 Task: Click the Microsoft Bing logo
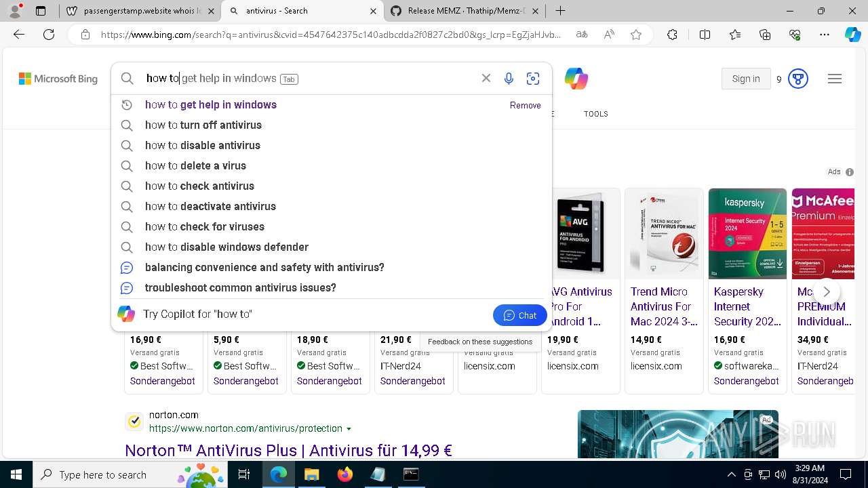tap(58, 79)
